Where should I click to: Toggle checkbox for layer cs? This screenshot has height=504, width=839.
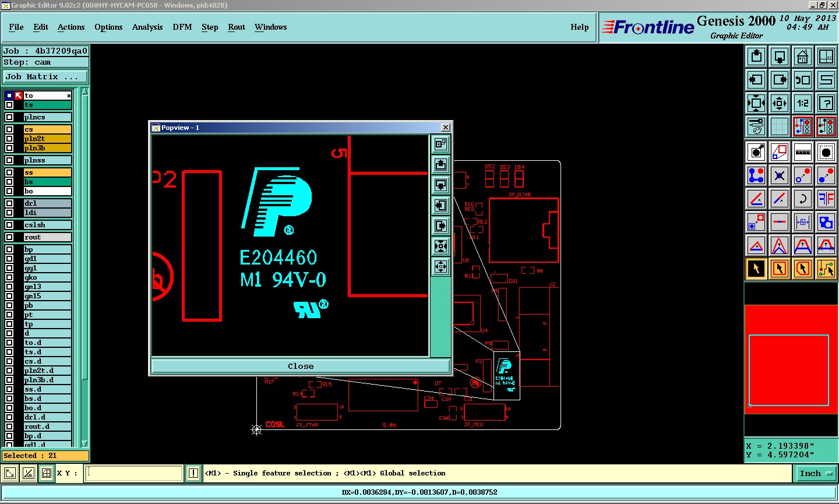9,129
